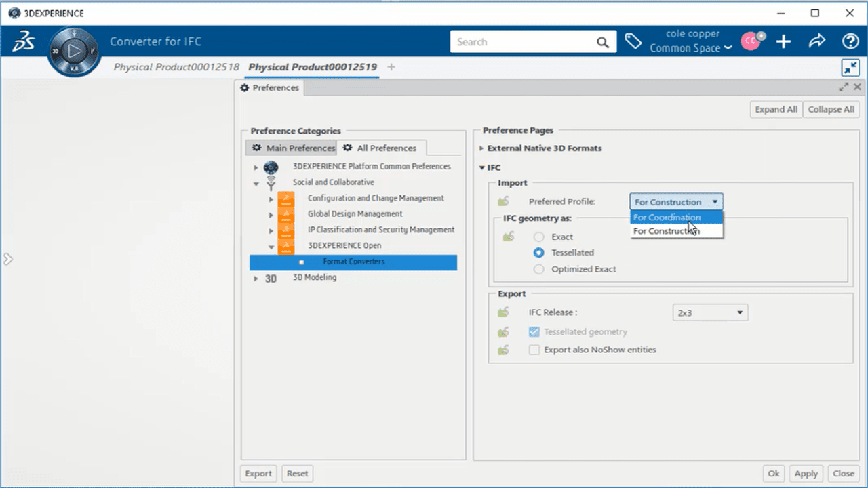Open the Common Space credentials dropdown

691,48
